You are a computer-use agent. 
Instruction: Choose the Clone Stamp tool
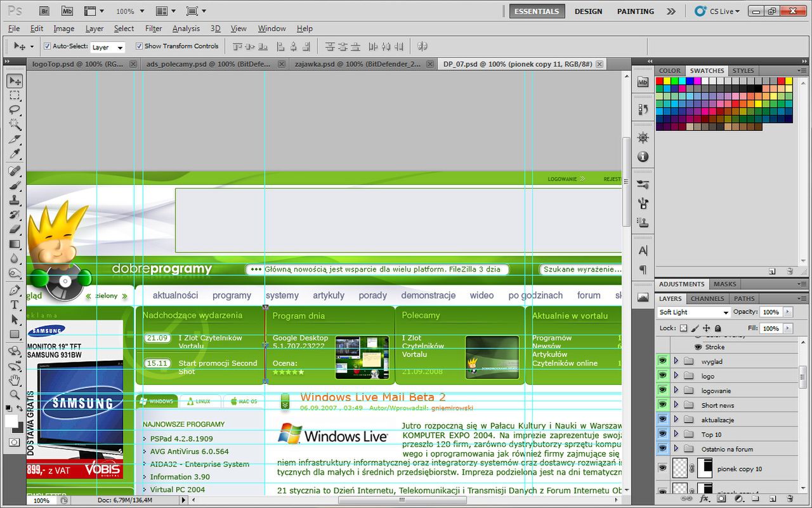pos(15,201)
